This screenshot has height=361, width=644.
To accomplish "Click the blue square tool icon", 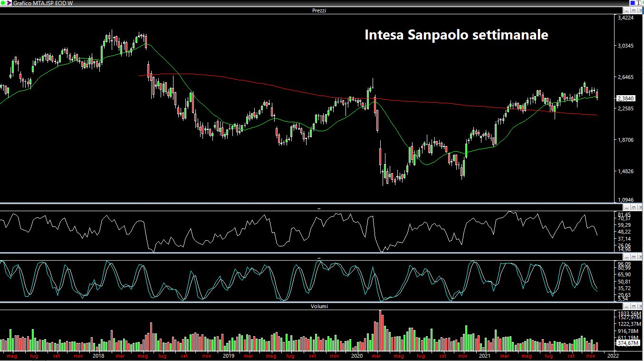I will (633, 3).
